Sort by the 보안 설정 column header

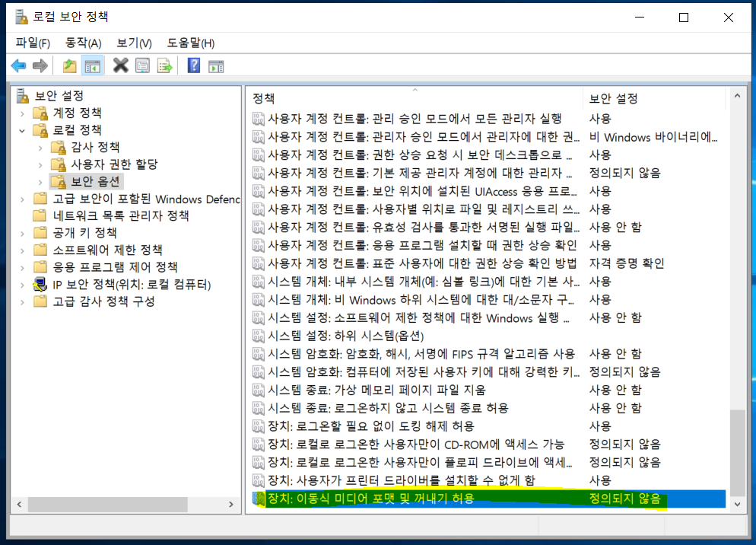pyautogui.click(x=655, y=98)
